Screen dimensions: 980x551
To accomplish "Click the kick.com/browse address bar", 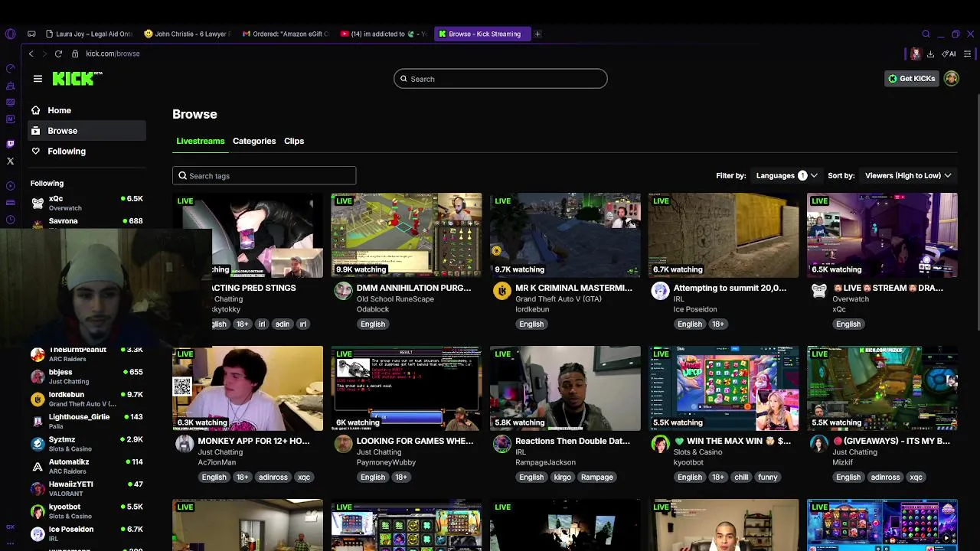I will coord(113,54).
